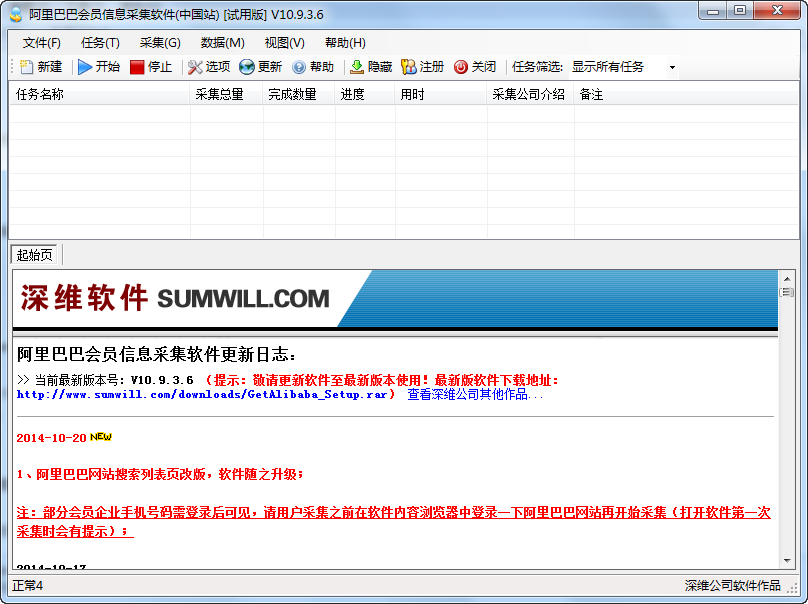
Task: Click the browser scrollbar down arrow
Action: pyautogui.click(x=787, y=561)
